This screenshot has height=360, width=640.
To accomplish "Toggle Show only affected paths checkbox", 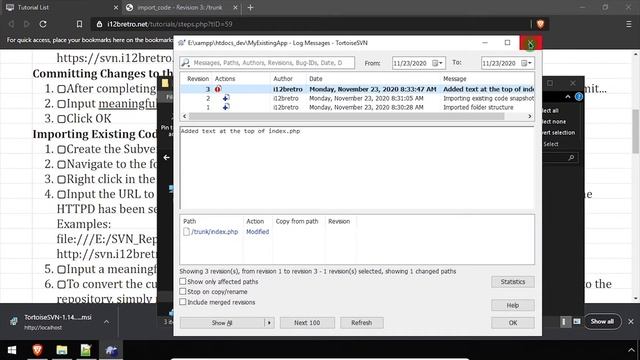I will point(182,281).
